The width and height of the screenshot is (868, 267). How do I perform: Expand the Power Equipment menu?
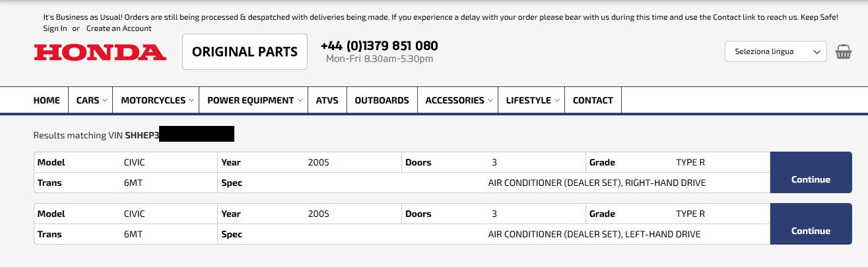(254, 100)
